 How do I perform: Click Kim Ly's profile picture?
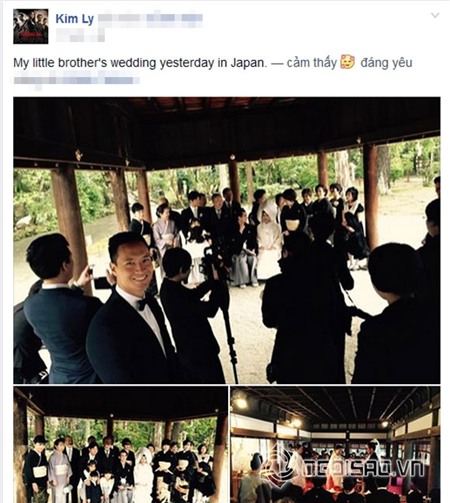coord(31,26)
